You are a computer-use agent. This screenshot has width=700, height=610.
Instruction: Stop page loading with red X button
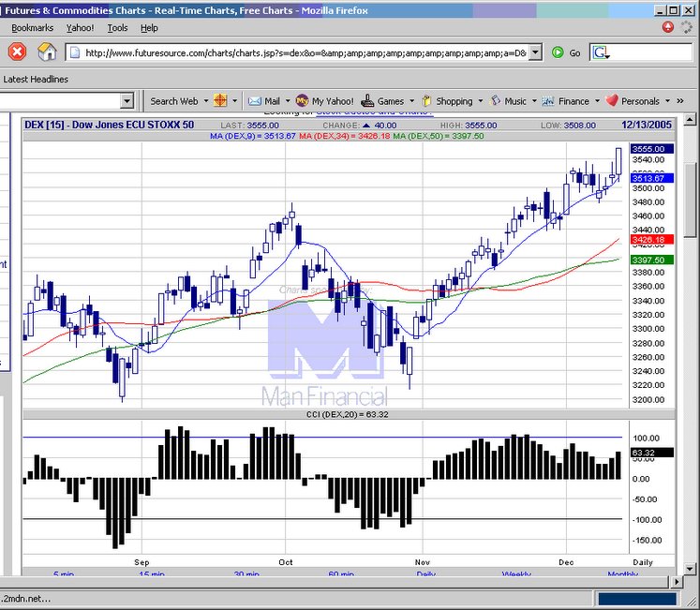point(17,52)
